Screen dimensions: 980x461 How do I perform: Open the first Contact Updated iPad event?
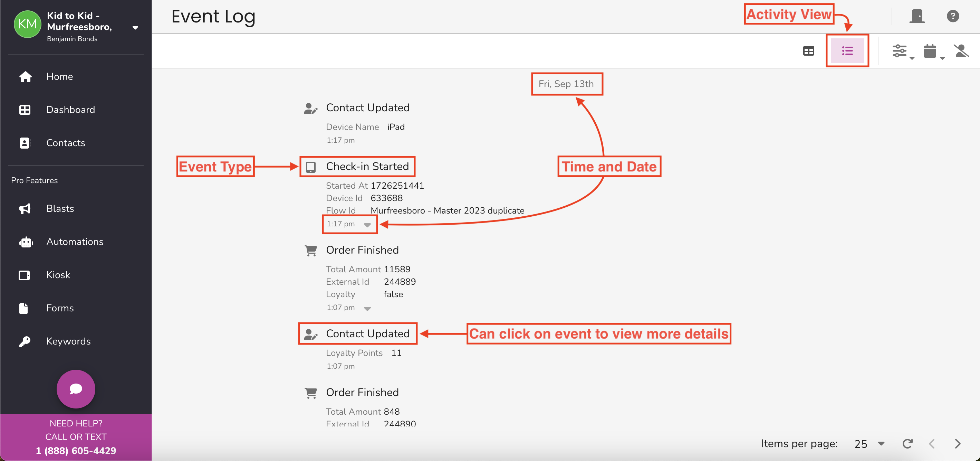tap(367, 108)
